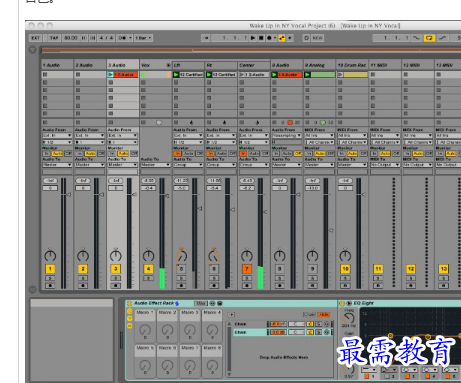The height and width of the screenshot is (383, 461).
Task: Click the NEW session recording button
Action: click(317, 38)
